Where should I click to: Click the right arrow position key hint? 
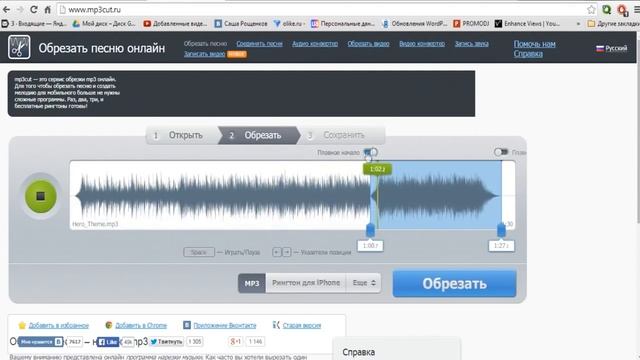pyautogui.click(x=287, y=252)
